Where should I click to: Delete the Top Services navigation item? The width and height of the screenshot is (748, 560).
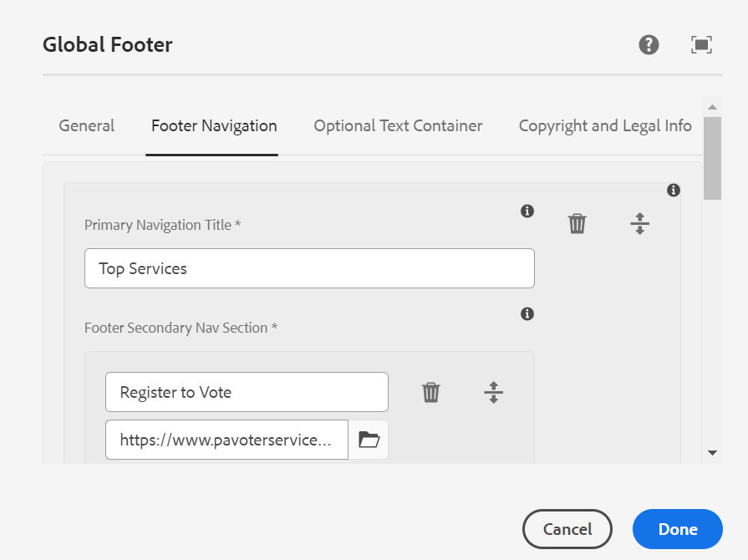point(578,223)
